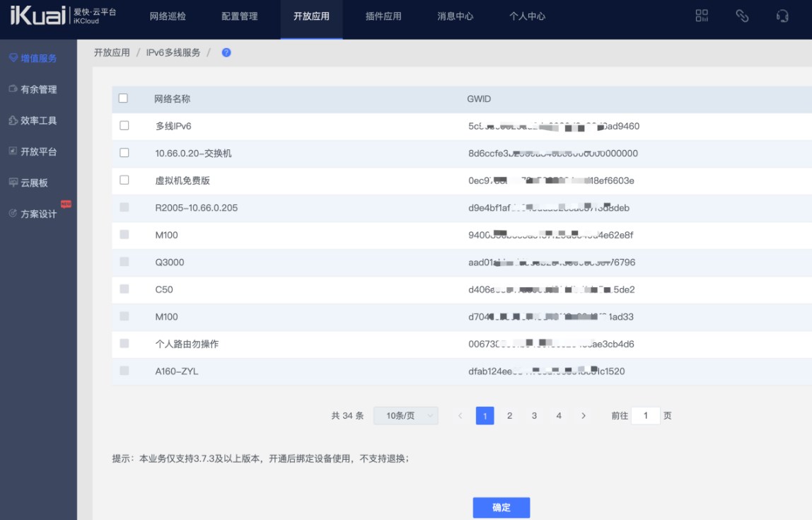Click IPv6多线服务 breadcrumb link
This screenshot has width=812, height=520.
point(173,52)
